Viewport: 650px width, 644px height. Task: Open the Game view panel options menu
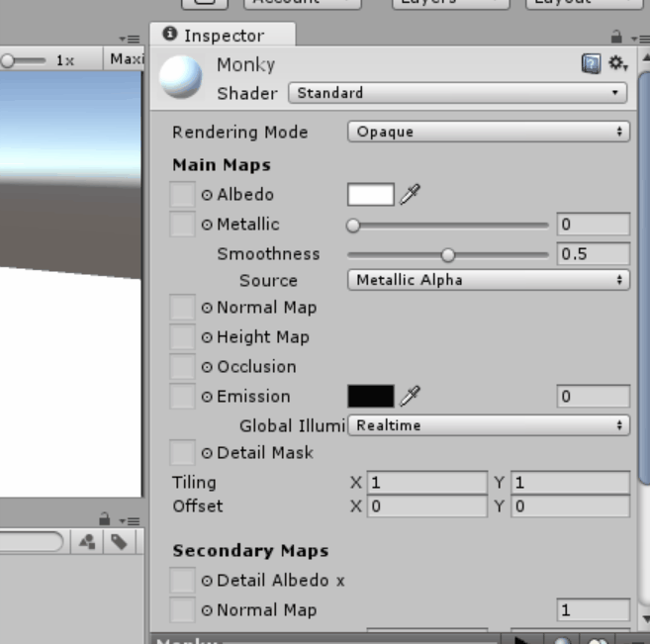point(130,39)
